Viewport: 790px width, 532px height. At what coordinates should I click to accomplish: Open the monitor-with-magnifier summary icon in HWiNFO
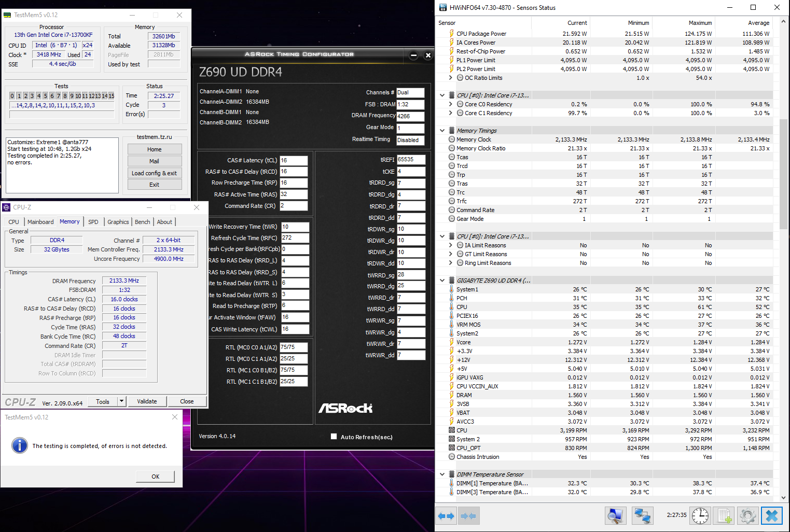[615, 516]
